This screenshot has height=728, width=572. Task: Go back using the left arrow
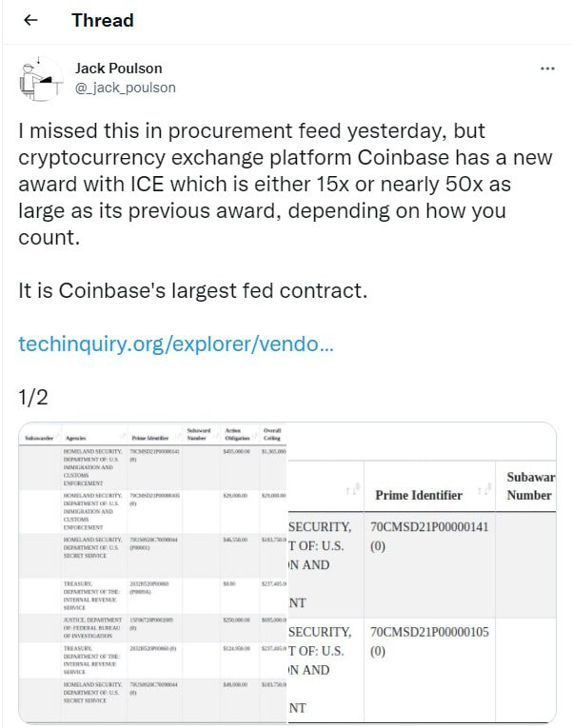coord(30,20)
